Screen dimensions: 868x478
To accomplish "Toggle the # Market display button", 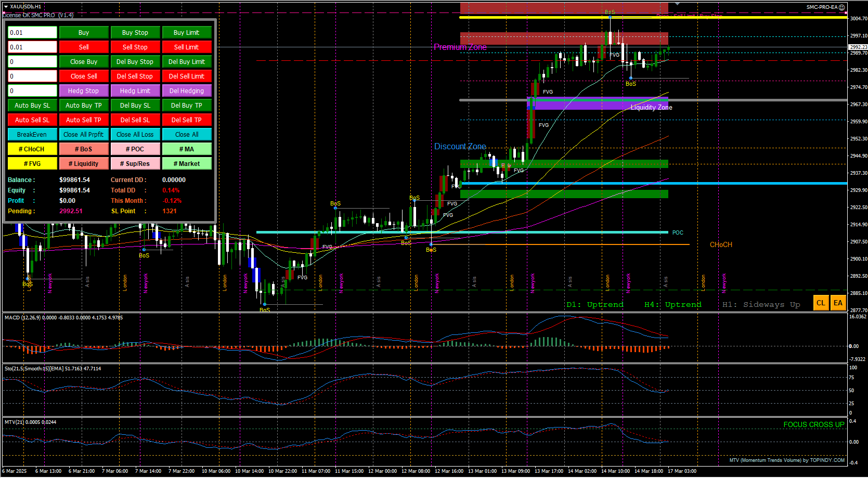I will [187, 164].
